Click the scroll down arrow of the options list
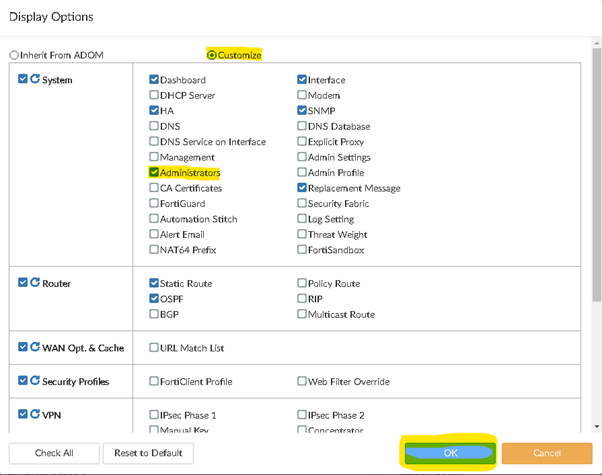This screenshot has height=475, width=602. coord(597,428)
